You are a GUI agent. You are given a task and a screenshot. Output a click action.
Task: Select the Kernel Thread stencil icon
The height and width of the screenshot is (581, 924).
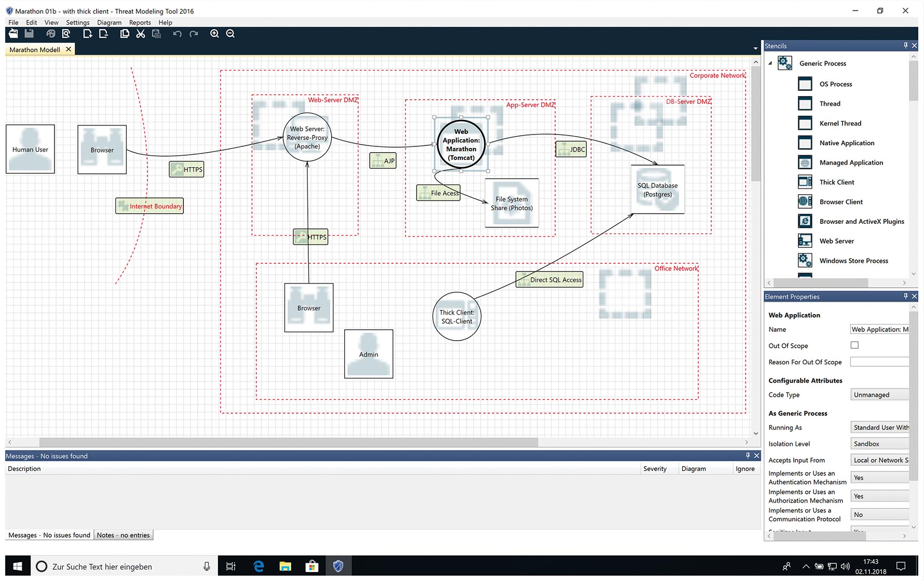tap(805, 124)
